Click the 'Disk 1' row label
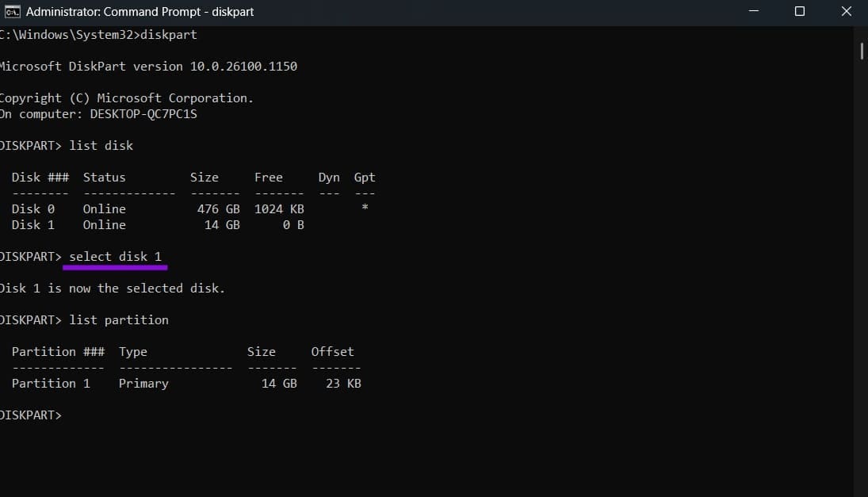The height and width of the screenshot is (497, 868). (x=33, y=225)
